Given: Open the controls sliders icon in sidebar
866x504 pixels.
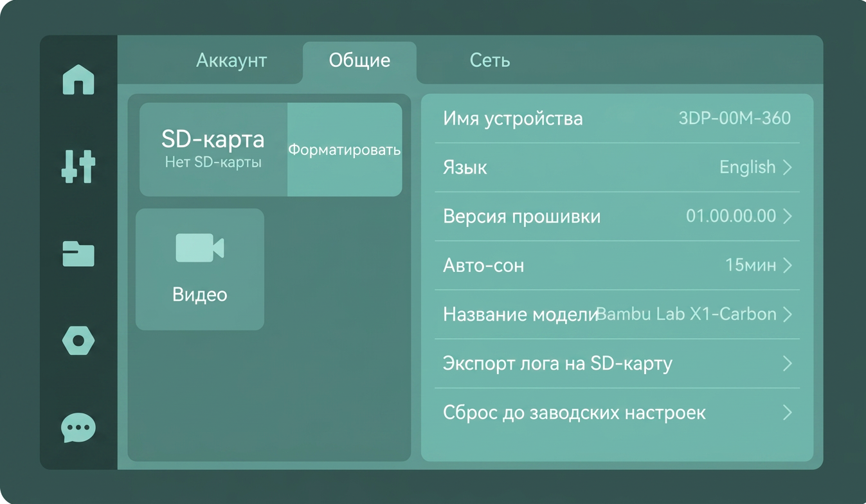Looking at the screenshot, I should click(x=78, y=166).
